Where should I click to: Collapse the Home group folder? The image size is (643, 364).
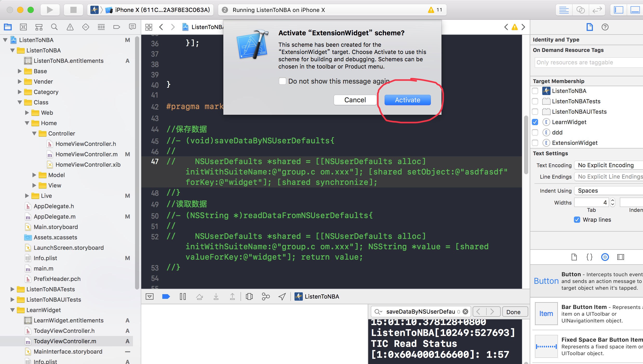[x=27, y=123]
